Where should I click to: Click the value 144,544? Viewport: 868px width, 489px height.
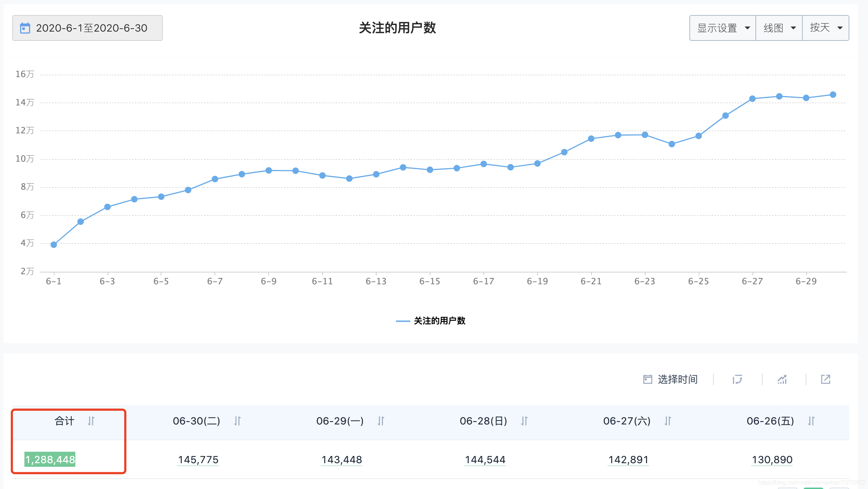[485, 460]
